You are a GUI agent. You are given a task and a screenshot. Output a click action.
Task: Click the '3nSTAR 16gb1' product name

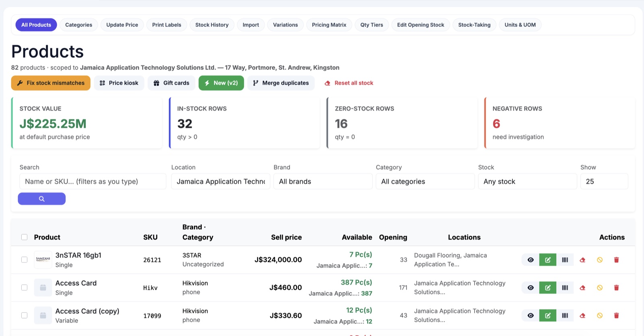click(78, 255)
